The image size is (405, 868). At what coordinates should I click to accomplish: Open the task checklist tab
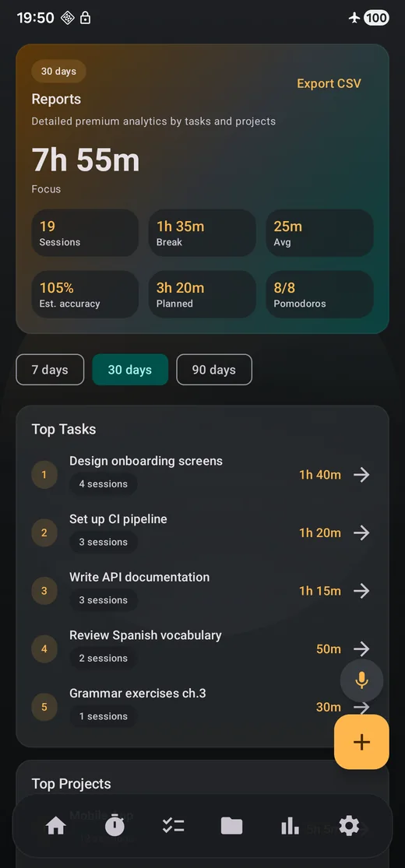(174, 826)
